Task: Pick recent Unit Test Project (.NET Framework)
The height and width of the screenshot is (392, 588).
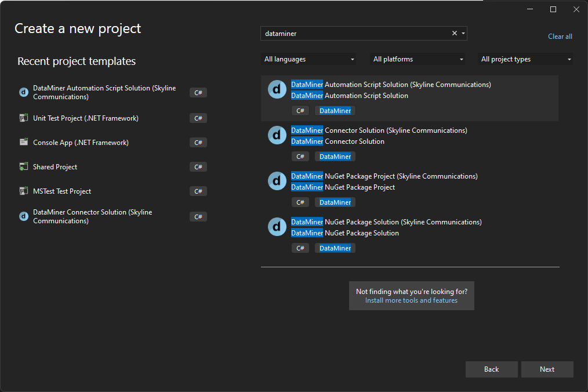Action: click(x=85, y=118)
